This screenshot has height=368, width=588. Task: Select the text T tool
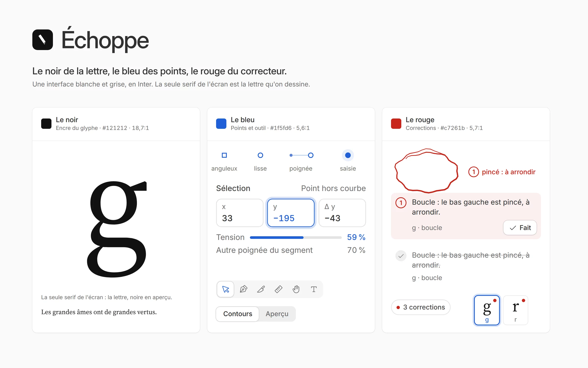(314, 289)
